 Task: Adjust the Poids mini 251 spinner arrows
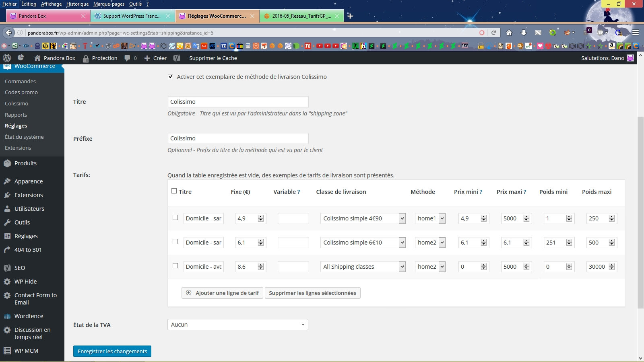click(569, 243)
